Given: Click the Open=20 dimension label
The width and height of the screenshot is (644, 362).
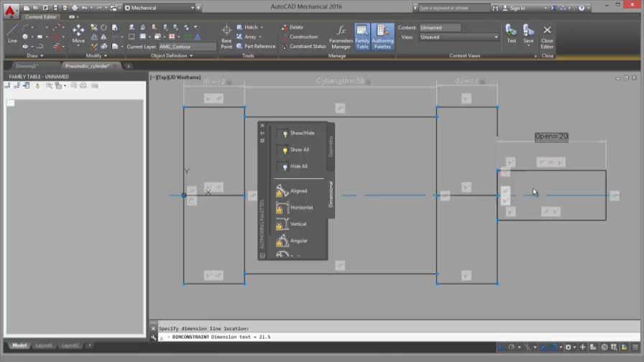Looking at the screenshot, I should click(551, 136).
